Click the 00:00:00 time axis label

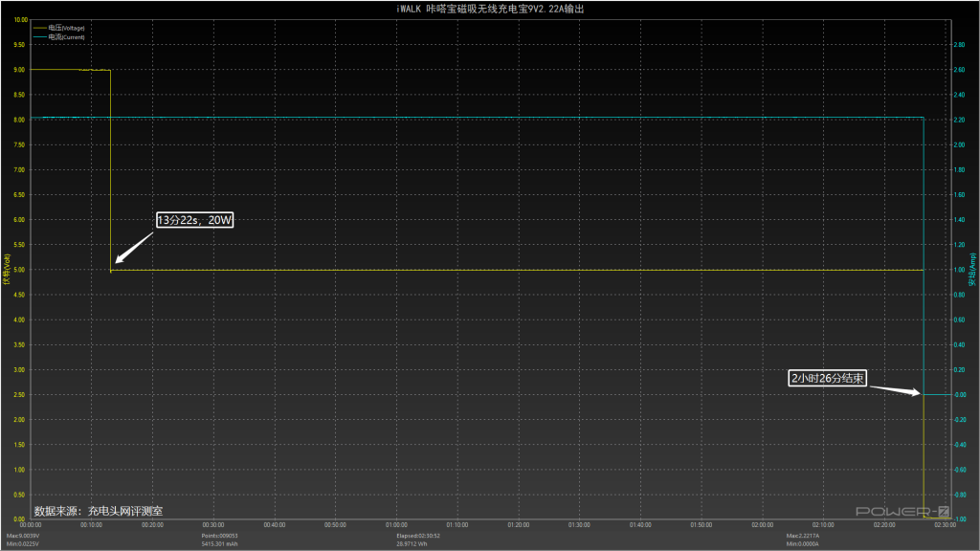coord(31,525)
